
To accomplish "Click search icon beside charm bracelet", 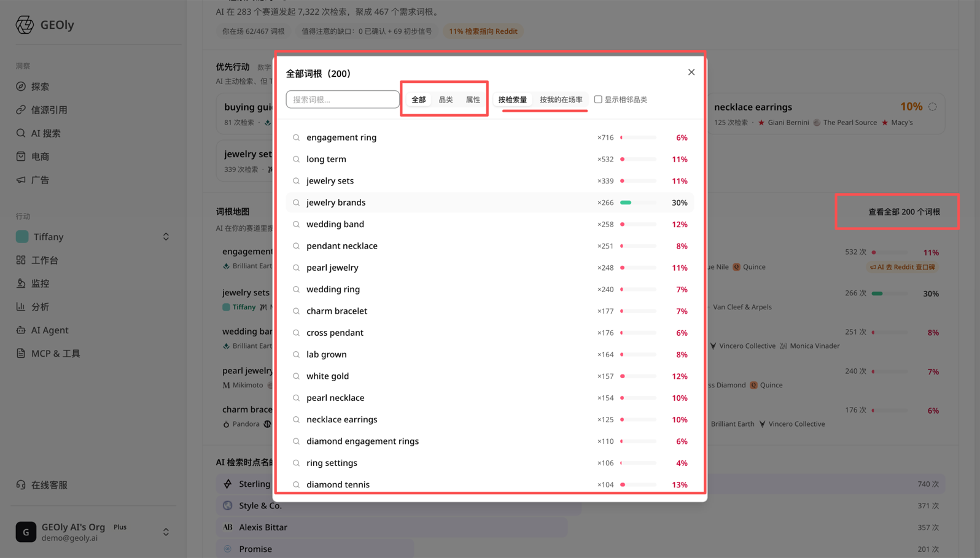I will point(296,311).
